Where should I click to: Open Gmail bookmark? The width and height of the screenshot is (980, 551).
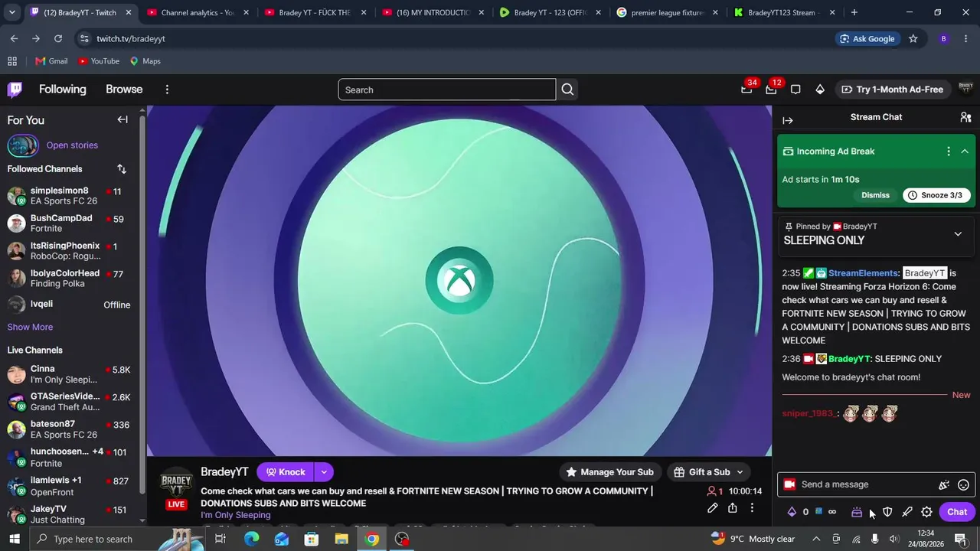pos(51,61)
